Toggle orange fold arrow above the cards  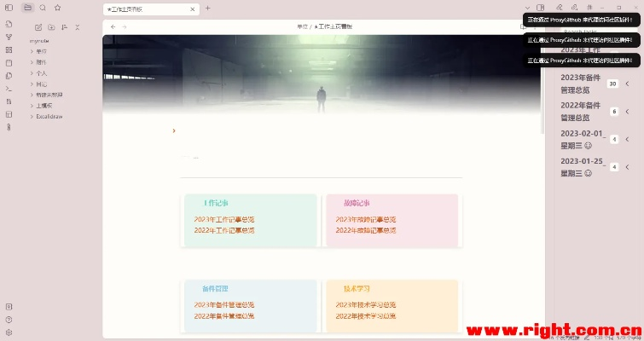tap(174, 131)
